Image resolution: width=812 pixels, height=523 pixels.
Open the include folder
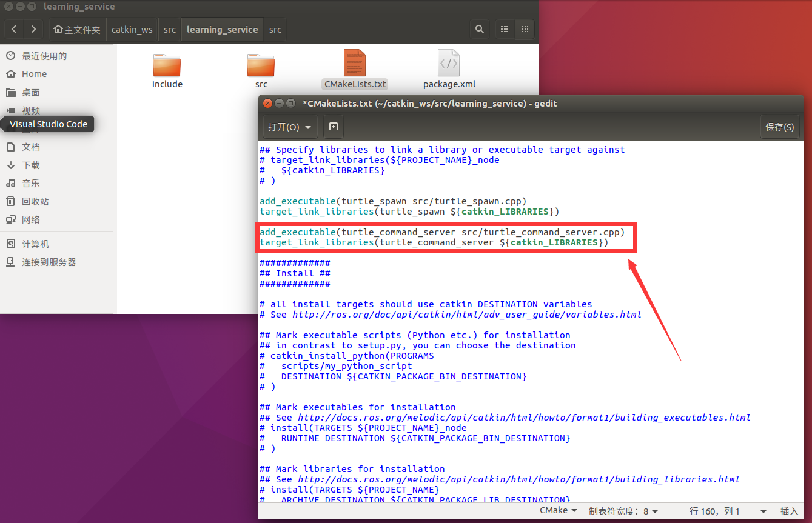coord(167,64)
